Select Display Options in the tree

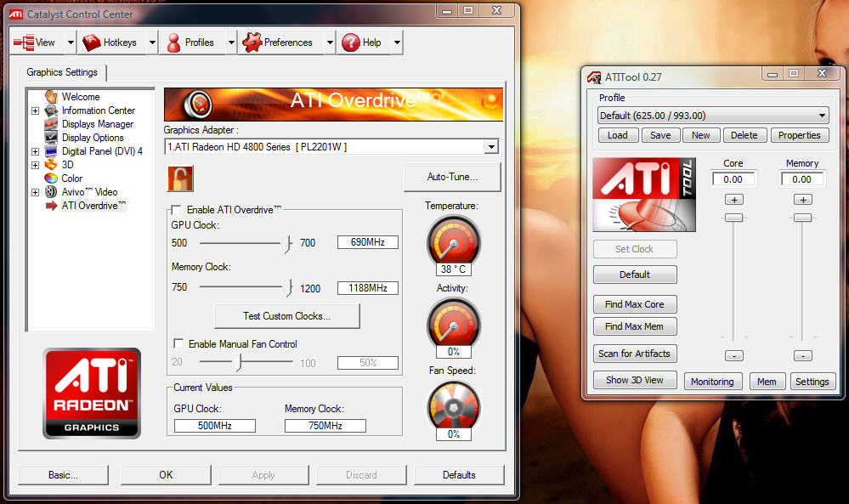pyautogui.click(x=93, y=138)
